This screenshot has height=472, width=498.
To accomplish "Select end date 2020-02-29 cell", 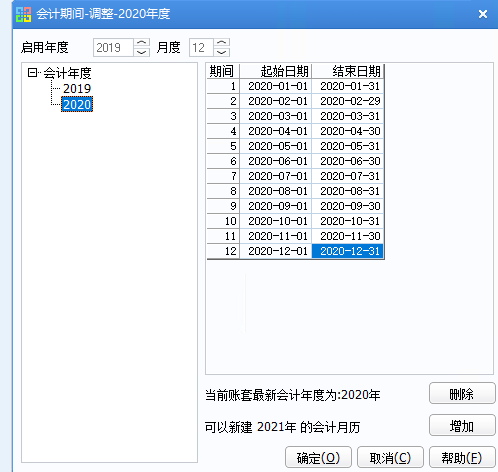I will 348,101.
